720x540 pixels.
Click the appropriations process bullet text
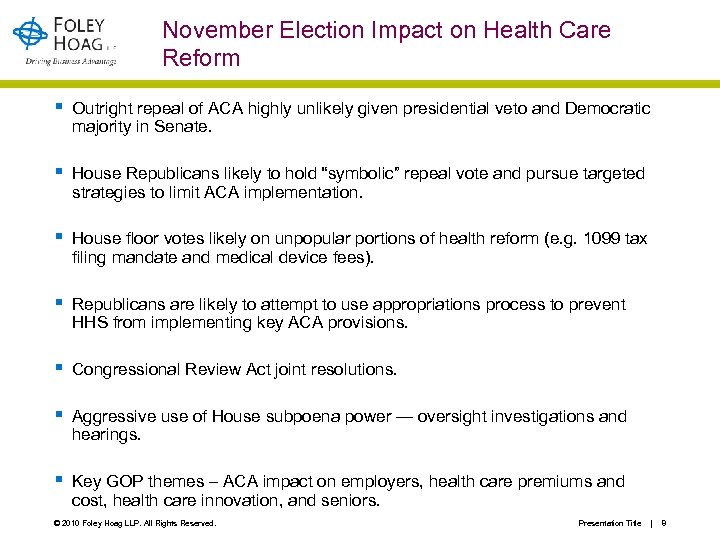(x=348, y=313)
